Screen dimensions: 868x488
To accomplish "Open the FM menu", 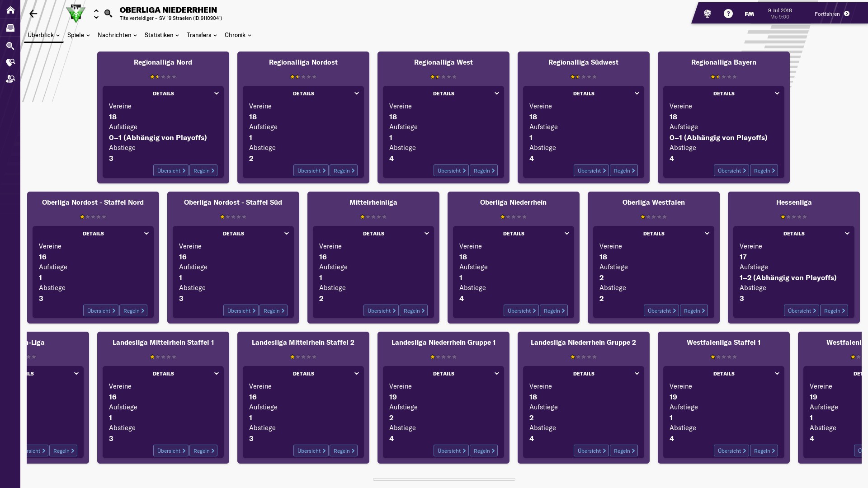I will click(x=749, y=14).
